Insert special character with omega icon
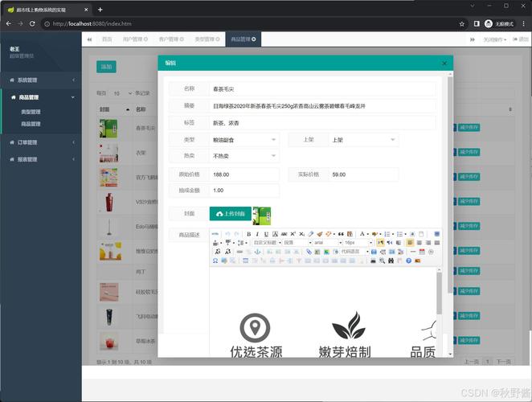Image resolution: width=532 pixels, height=402 pixels. point(215,260)
